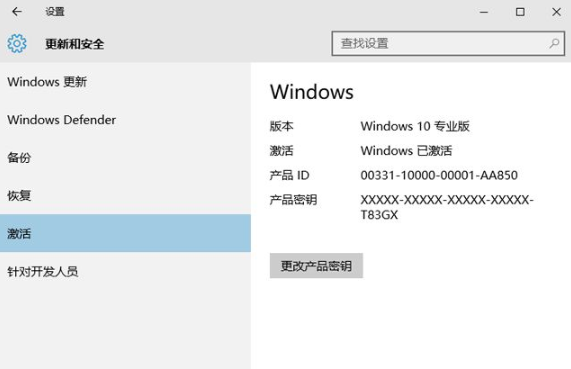
Task: Click the back arrow in title bar
Action: [17, 12]
